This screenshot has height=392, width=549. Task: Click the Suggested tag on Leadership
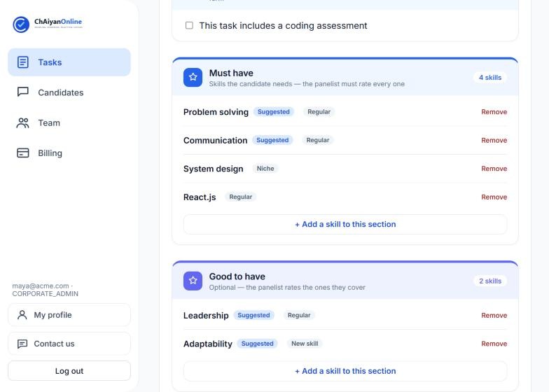click(x=253, y=315)
